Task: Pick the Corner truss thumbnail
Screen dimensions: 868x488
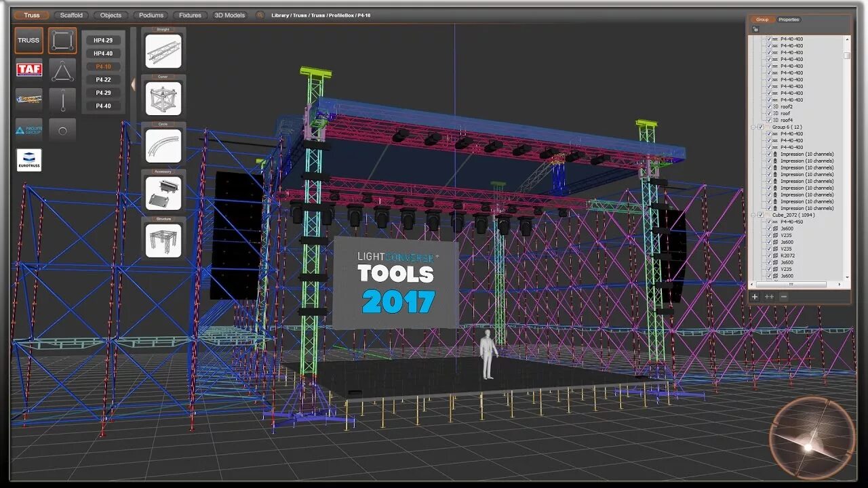Action: pyautogui.click(x=163, y=98)
